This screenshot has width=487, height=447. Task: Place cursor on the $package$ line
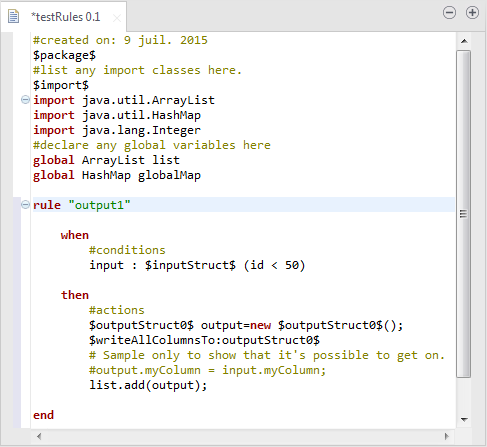click(x=64, y=55)
